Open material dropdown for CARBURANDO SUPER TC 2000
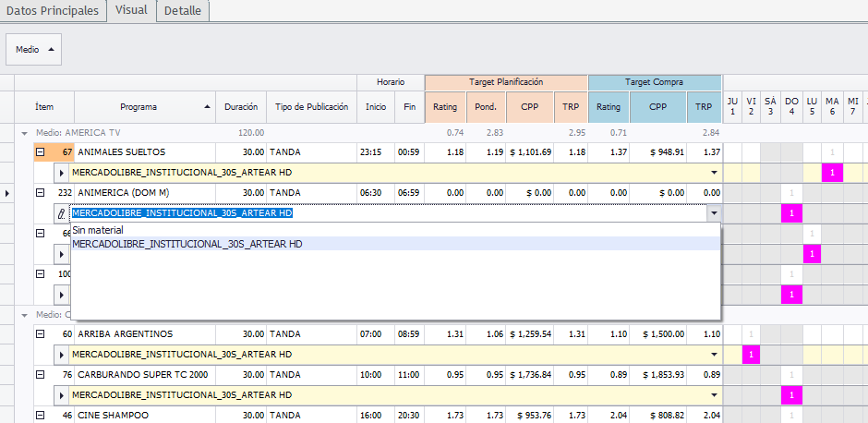The height and width of the screenshot is (423, 868). point(713,395)
